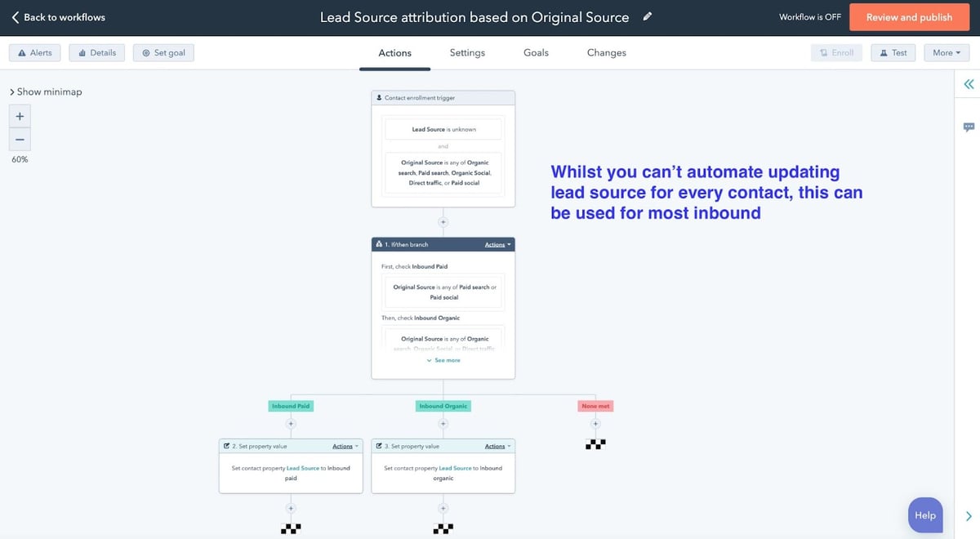Select the Inbound Paid branch label
Viewport: 980px width, 539px height.
click(291, 405)
